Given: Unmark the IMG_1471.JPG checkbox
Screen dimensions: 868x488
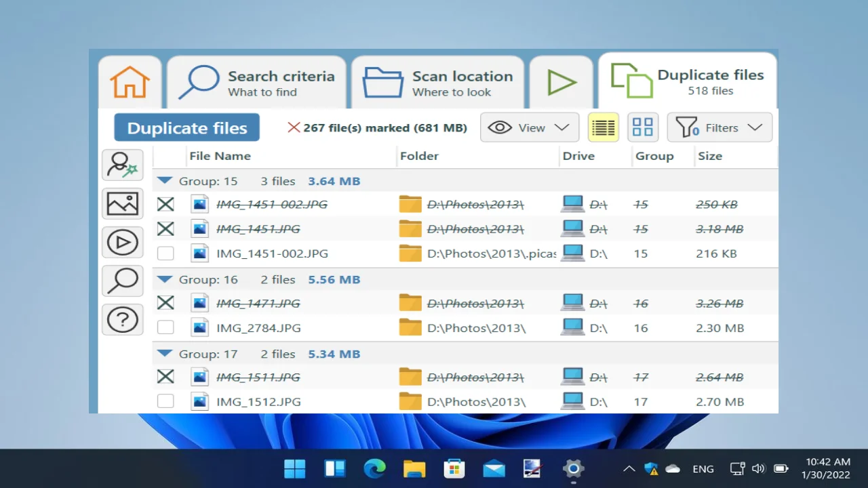Looking at the screenshot, I should click(x=165, y=303).
